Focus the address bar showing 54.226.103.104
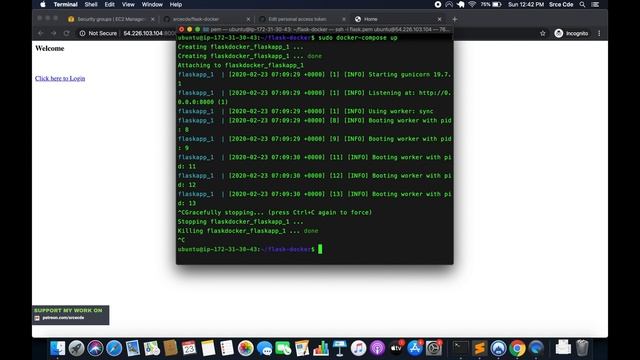 [148, 33]
